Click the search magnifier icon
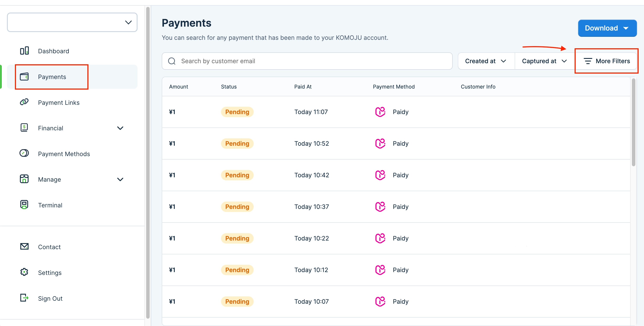The image size is (644, 326). click(172, 61)
